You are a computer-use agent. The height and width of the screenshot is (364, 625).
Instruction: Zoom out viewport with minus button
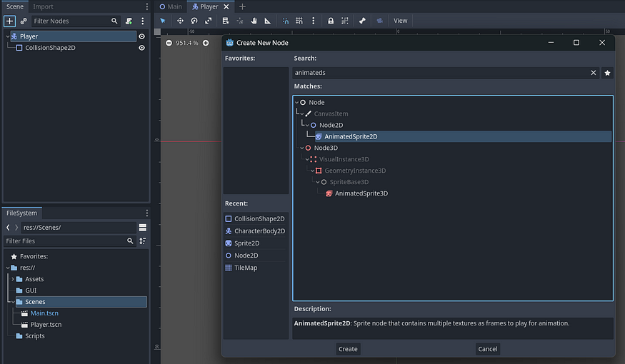[x=169, y=43]
